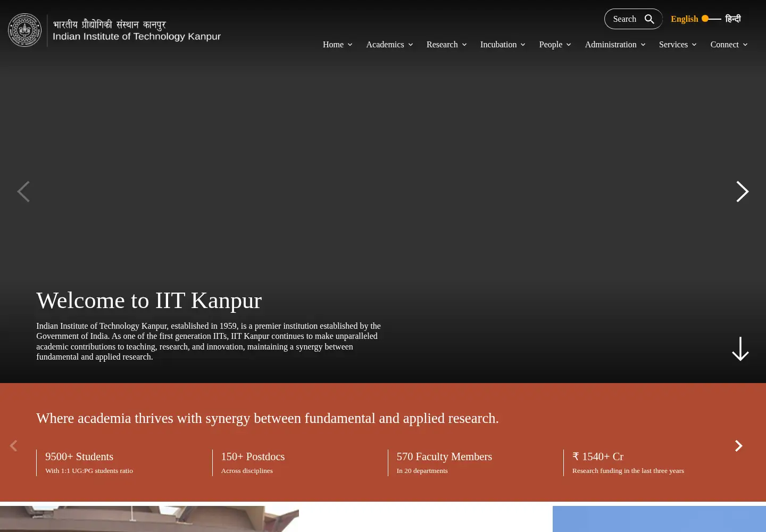The image size is (766, 532).
Task: Click the Indian Institute of Technology Kanpur title
Action: pos(137,36)
